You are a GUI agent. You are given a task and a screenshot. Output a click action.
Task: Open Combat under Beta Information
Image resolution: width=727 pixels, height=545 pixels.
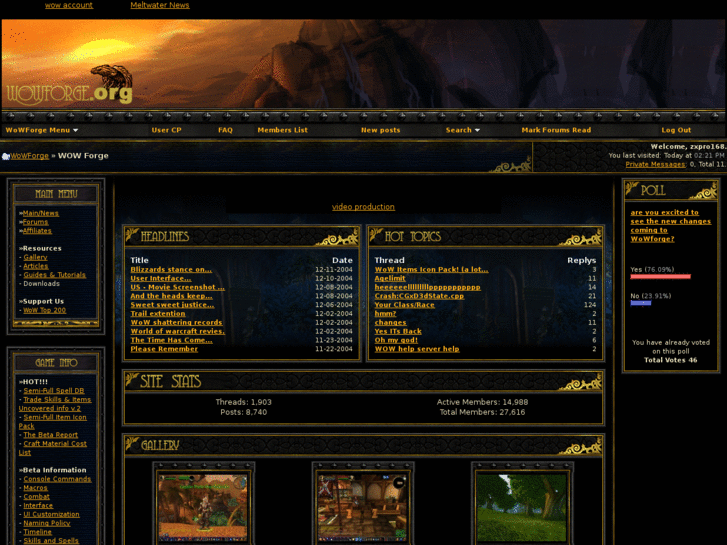[x=36, y=496]
